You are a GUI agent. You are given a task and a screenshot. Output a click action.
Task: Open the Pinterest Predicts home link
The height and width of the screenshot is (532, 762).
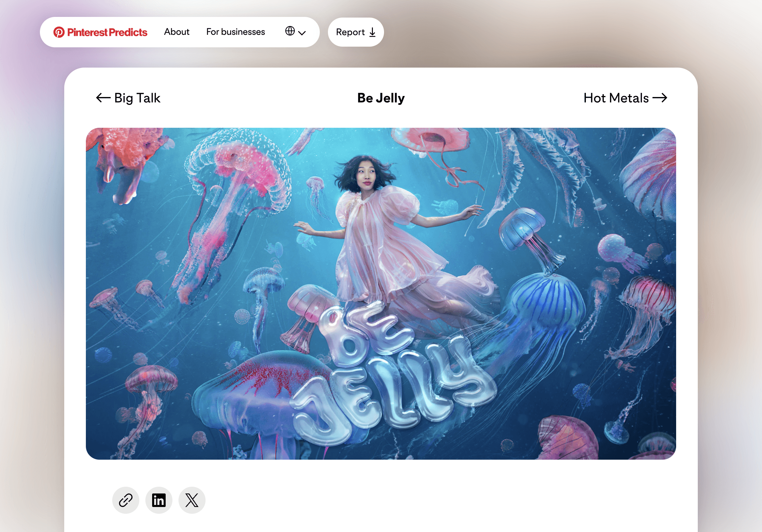click(107, 32)
